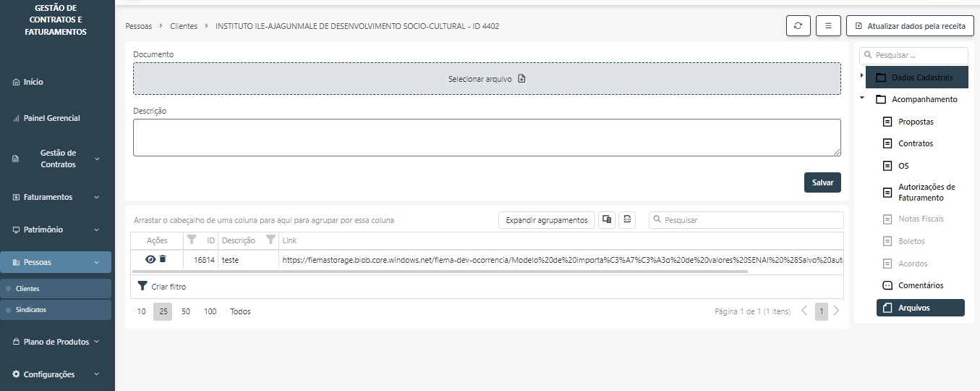Screen dimensions: 980x391
Task: Click the Salvar button
Action: [822, 182]
